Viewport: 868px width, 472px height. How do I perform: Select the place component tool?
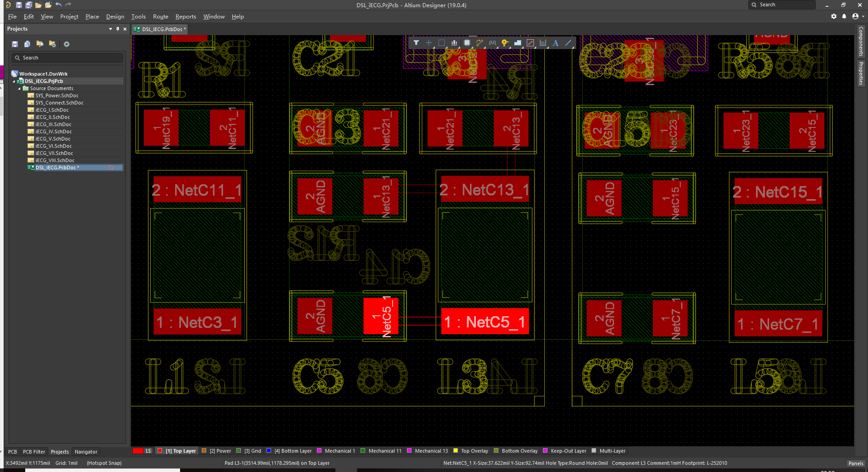[467, 43]
